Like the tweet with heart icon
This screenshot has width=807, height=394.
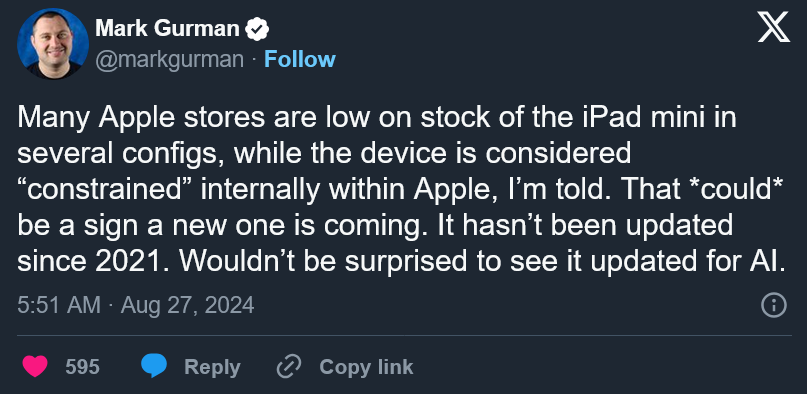pyautogui.click(x=35, y=367)
